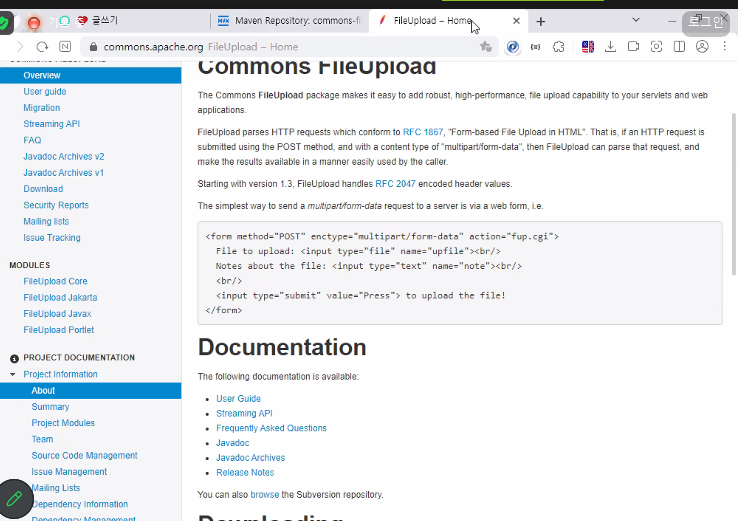Click the red circular recording icon
The image size is (738, 521).
(33, 23)
